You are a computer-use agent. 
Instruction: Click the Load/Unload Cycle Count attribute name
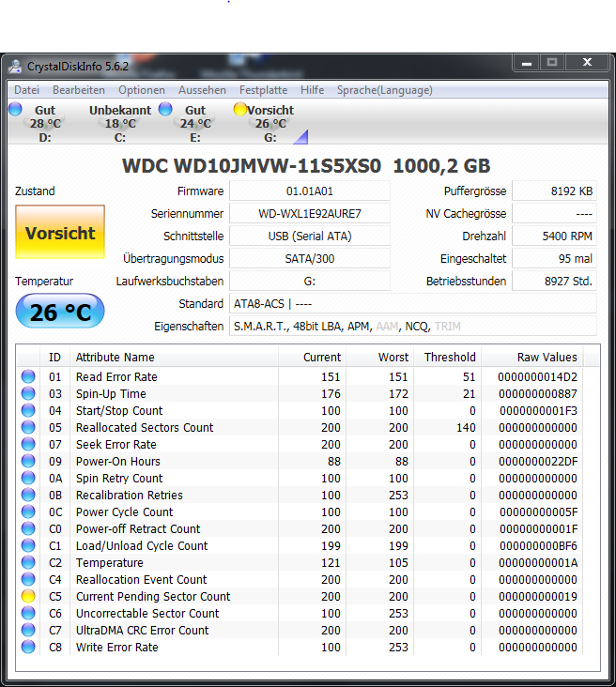tap(142, 546)
